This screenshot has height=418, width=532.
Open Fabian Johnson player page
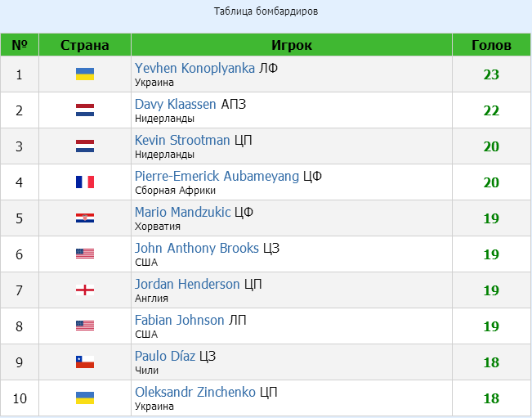[x=180, y=320]
